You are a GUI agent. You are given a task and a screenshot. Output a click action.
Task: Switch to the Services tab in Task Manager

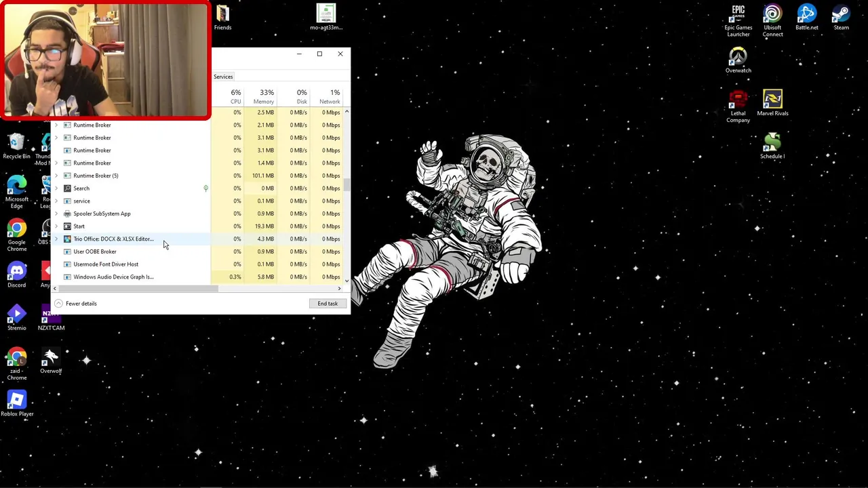[x=223, y=77]
